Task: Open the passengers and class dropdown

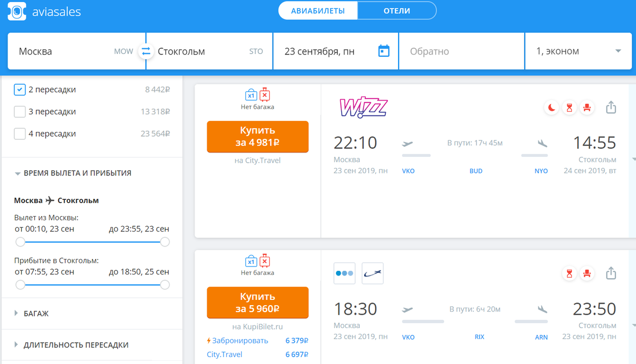Action: point(579,51)
